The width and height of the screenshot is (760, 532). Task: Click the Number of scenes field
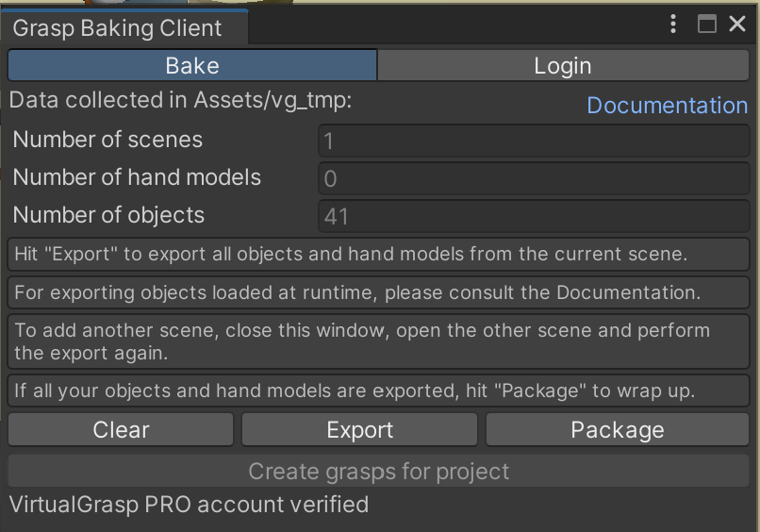point(534,141)
